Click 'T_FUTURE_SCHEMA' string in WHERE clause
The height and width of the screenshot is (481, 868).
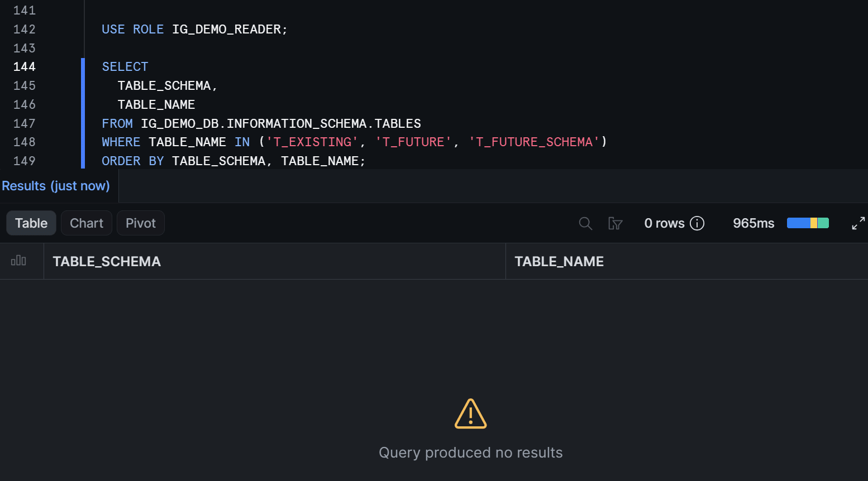point(534,142)
